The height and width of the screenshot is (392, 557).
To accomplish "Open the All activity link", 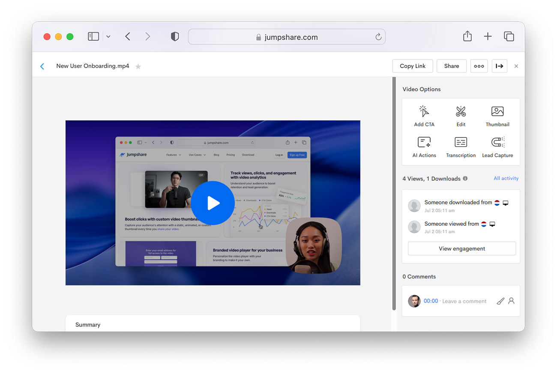I will [x=506, y=178].
